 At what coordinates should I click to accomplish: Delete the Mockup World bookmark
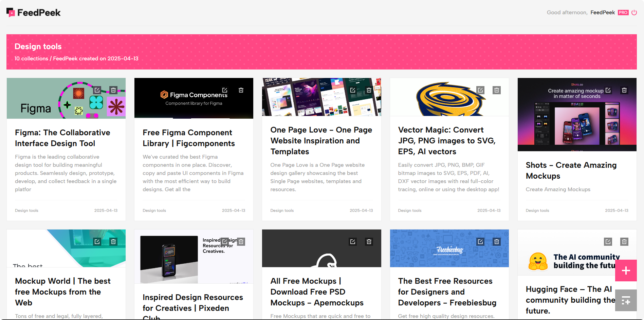click(113, 242)
